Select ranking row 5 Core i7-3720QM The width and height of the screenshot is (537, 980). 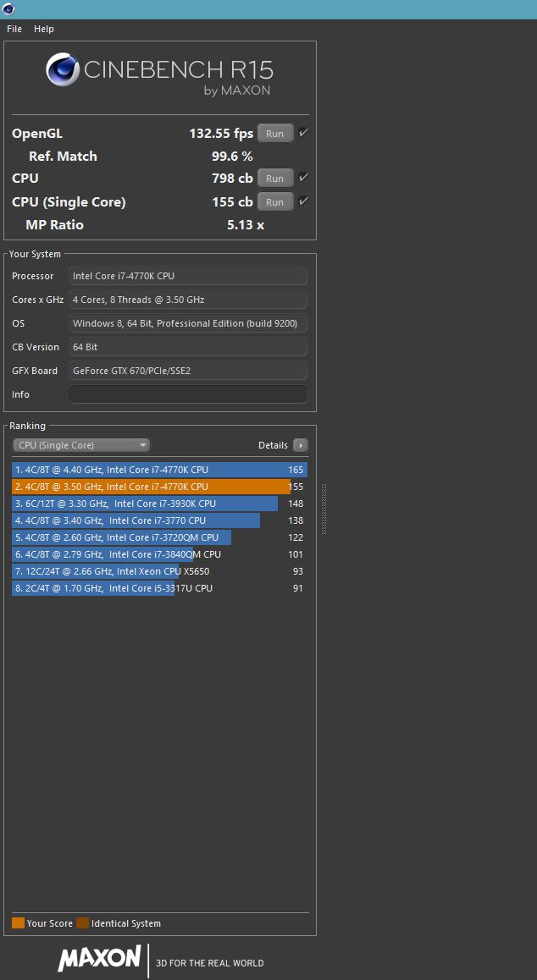click(x=159, y=537)
